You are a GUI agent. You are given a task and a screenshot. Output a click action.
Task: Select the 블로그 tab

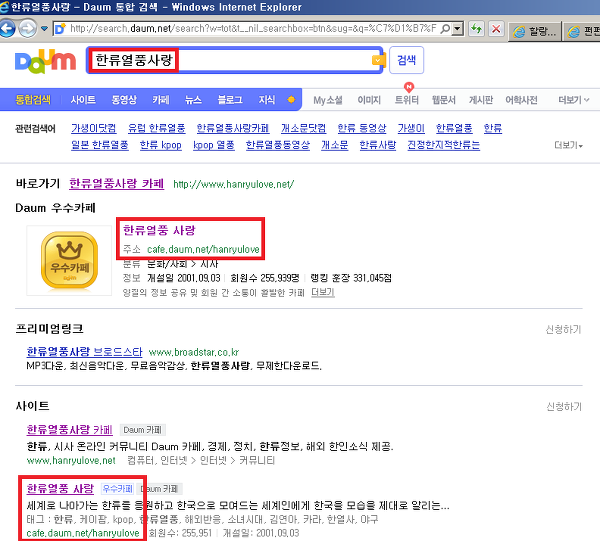pyautogui.click(x=230, y=100)
